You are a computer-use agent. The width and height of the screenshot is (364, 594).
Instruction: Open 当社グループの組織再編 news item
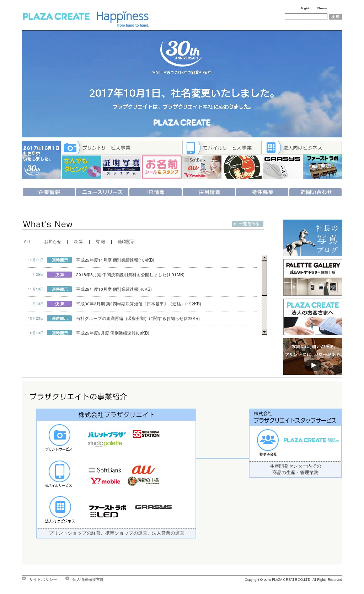coord(138,319)
